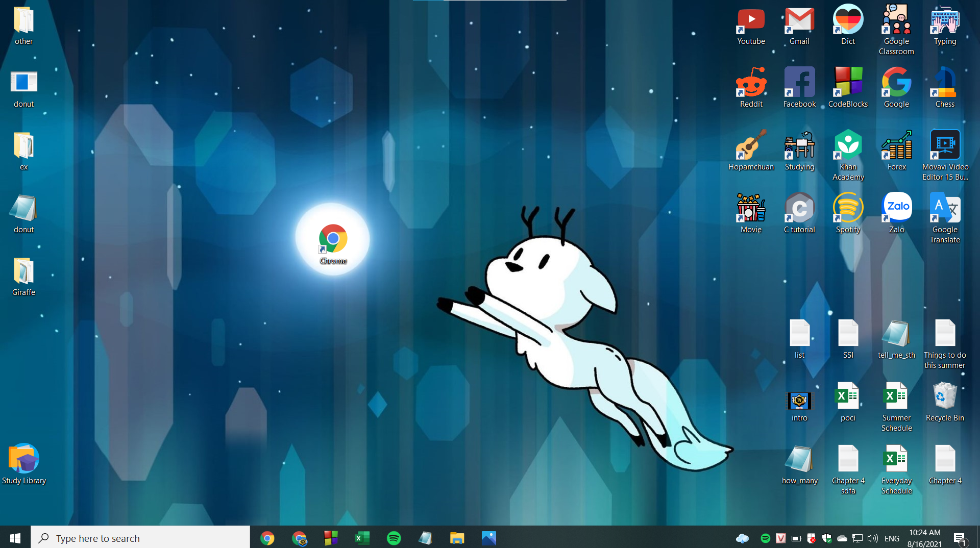Select the donut Word document icon
The image size is (980, 548).
[23, 83]
